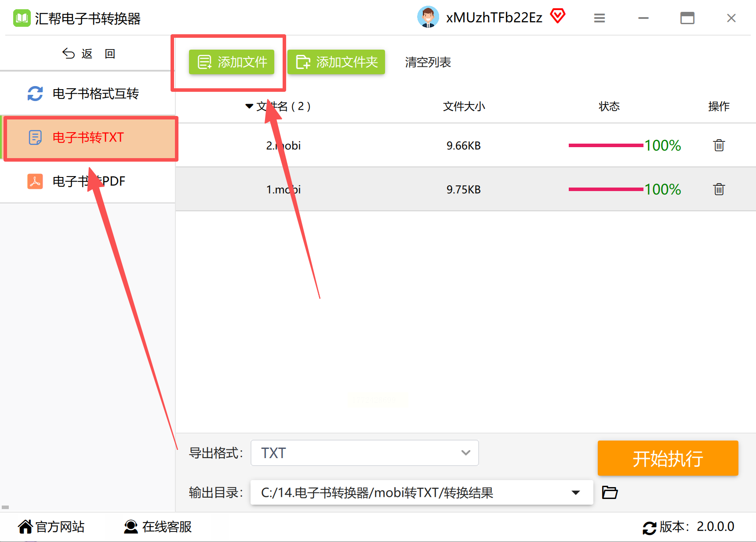Click the 添加文件夹 button
Screen dimensions: 756x542
(336, 62)
